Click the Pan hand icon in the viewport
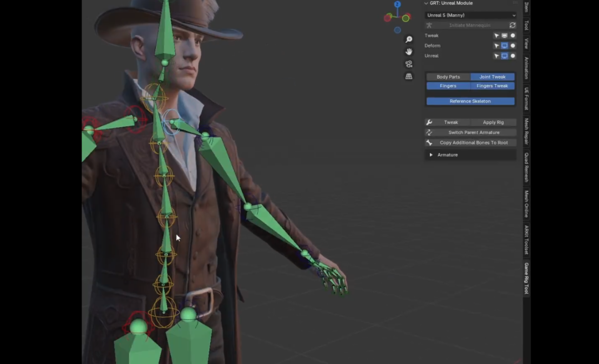599x364 pixels. (409, 52)
